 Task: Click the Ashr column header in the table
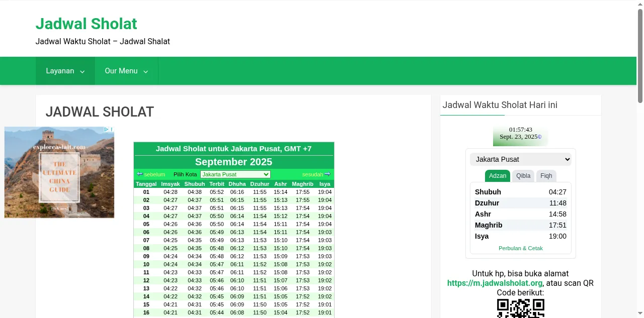coord(281,184)
